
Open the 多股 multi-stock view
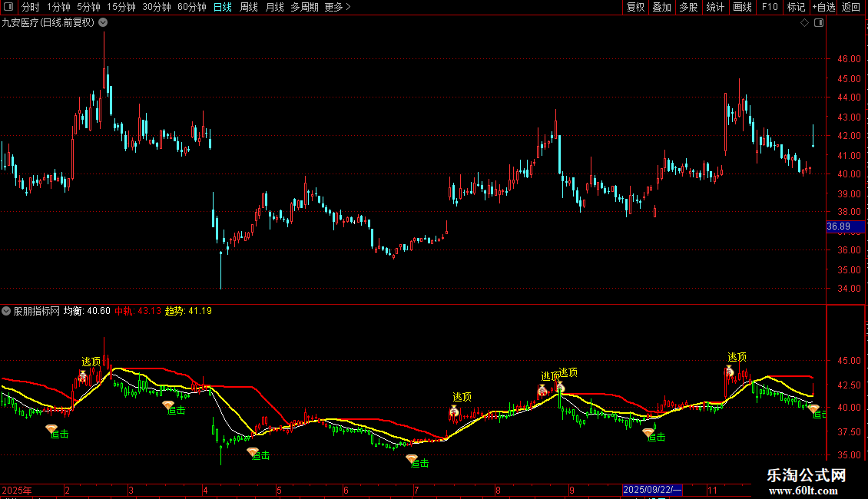pyautogui.click(x=689, y=7)
